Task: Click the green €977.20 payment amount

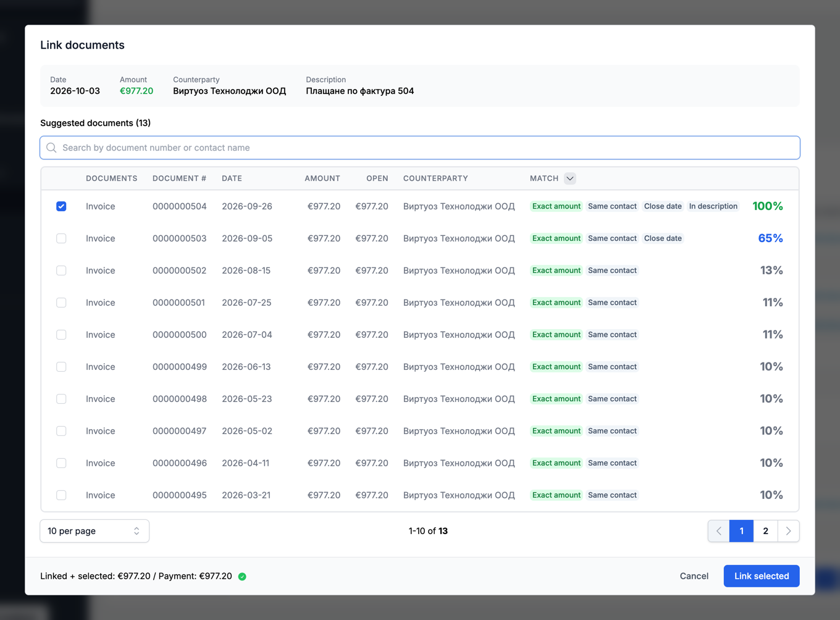Action: [x=136, y=91]
